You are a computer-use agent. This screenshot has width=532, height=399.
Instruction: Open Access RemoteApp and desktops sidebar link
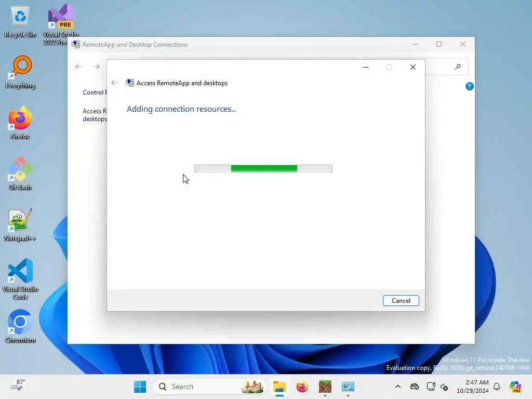pyautogui.click(x=95, y=115)
